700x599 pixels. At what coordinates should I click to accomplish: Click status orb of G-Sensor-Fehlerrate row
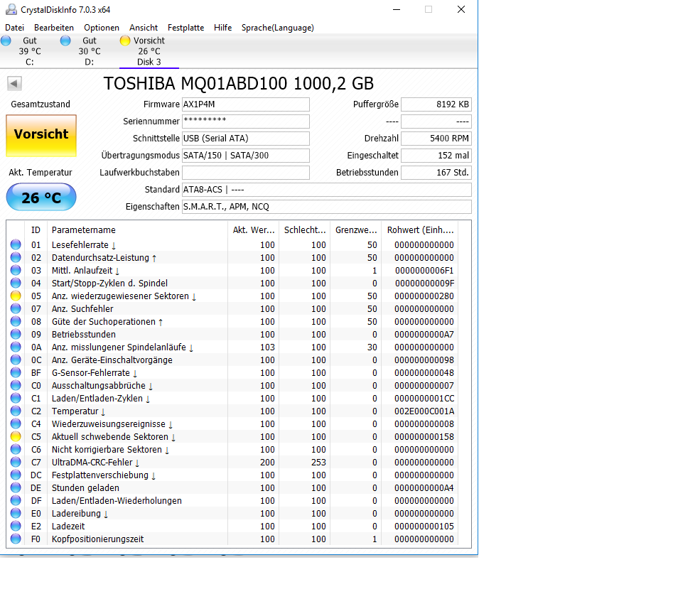16,373
